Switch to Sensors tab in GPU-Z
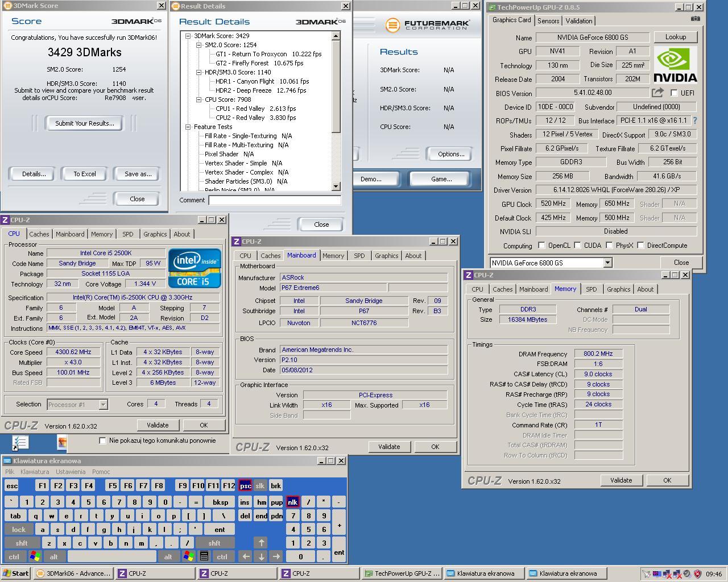 point(548,21)
